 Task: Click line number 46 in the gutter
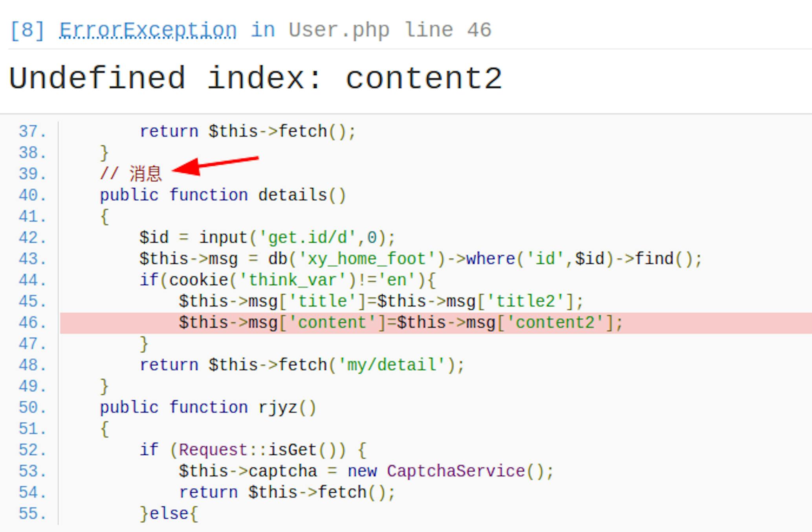(33, 323)
